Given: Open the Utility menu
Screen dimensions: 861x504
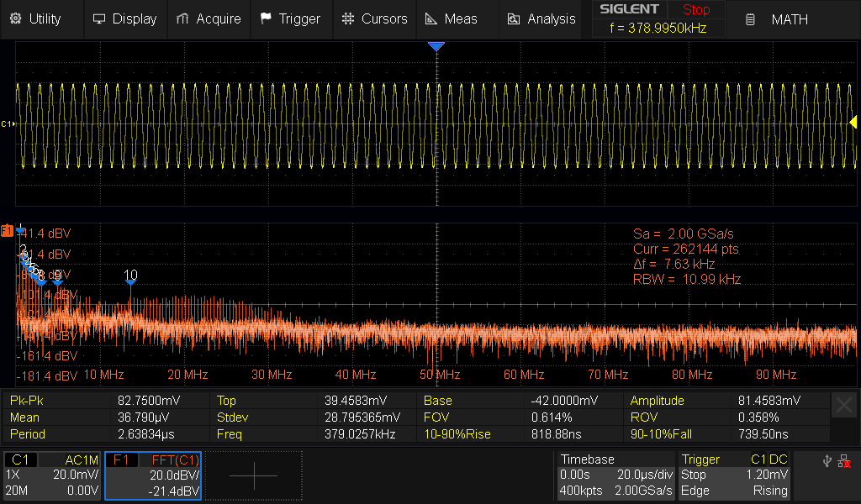Looking at the screenshot, I should point(35,18).
